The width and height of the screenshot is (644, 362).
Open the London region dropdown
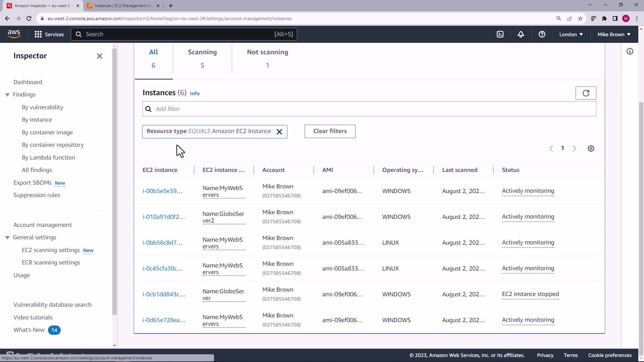coord(571,35)
